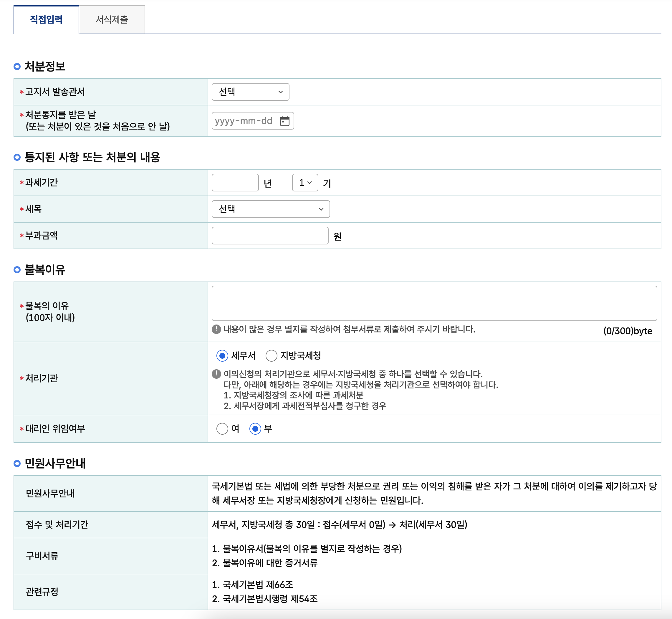This screenshot has width=672, height=619.
Task: Click the yyyy-mm-dd date input field
Action: coord(244,121)
